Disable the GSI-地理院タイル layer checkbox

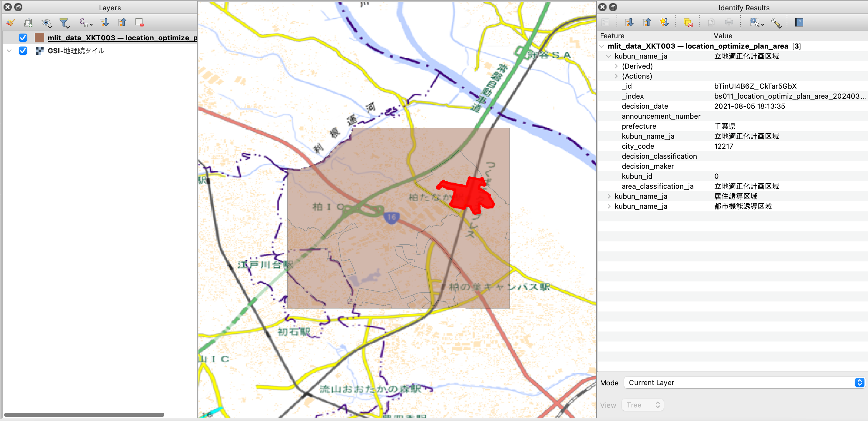tap(23, 51)
